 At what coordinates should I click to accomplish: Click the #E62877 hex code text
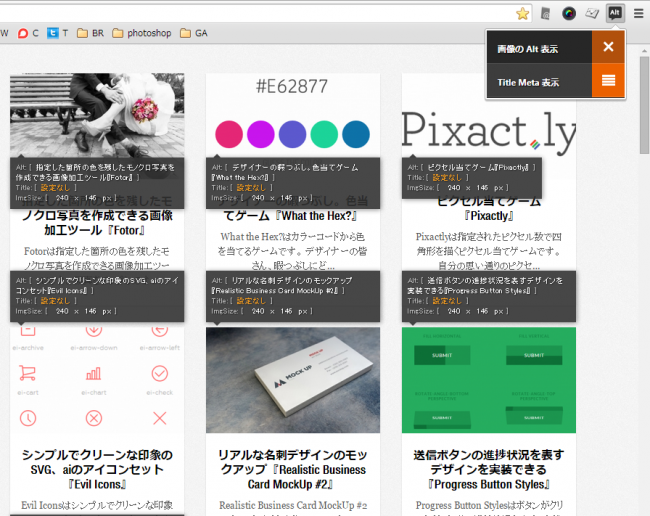(292, 86)
